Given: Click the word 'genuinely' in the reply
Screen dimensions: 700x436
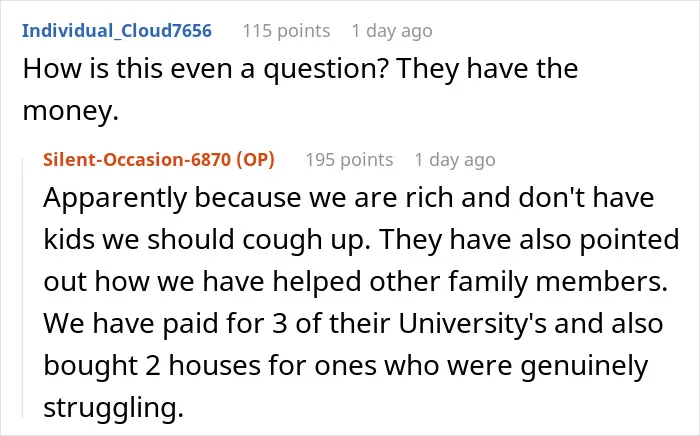Looking at the screenshot, I should pyautogui.click(x=584, y=365).
